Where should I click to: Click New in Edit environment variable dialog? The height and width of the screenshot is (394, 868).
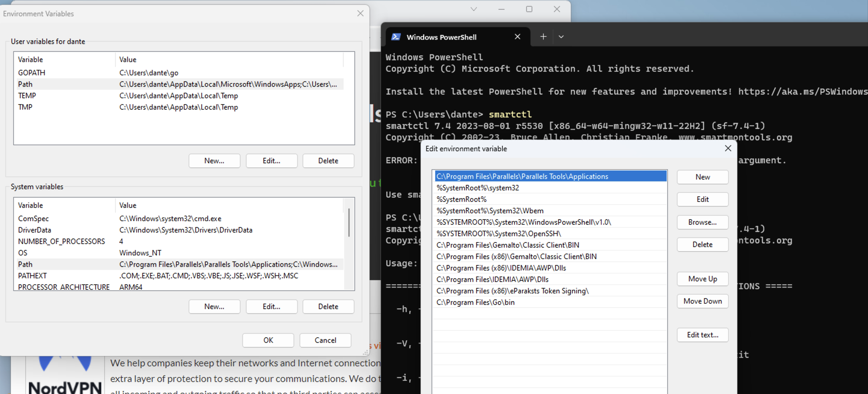703,177
